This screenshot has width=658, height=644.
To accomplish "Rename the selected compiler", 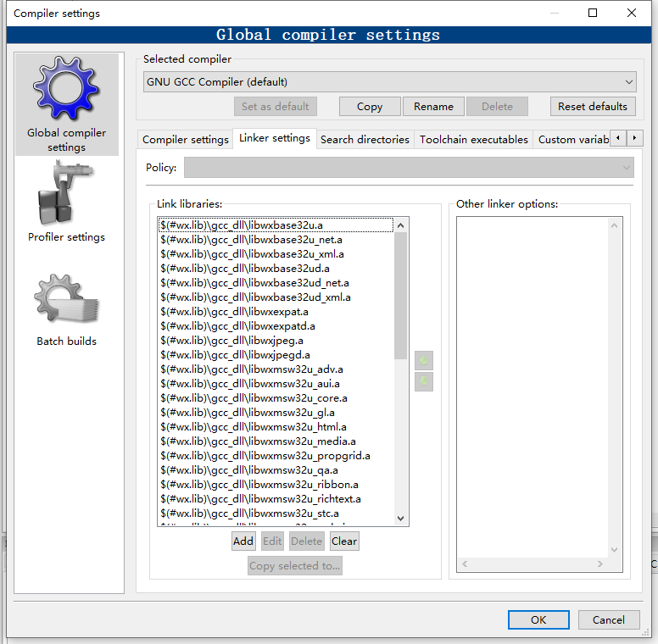I will click(x=433, y=107).
